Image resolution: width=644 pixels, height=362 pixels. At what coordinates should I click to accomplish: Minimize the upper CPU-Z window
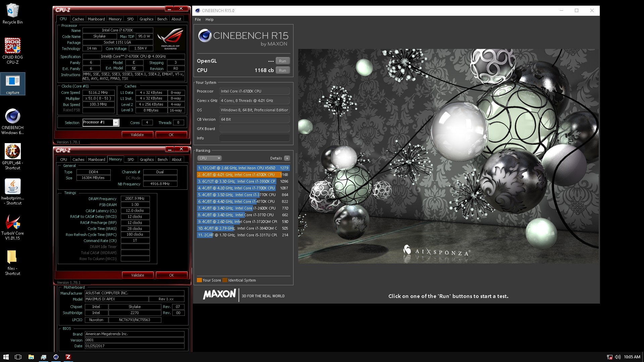click(x=169, y=9)
